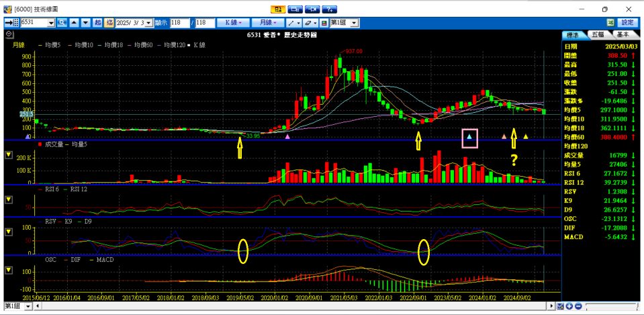Click the up arrow previous stock button

74,22
